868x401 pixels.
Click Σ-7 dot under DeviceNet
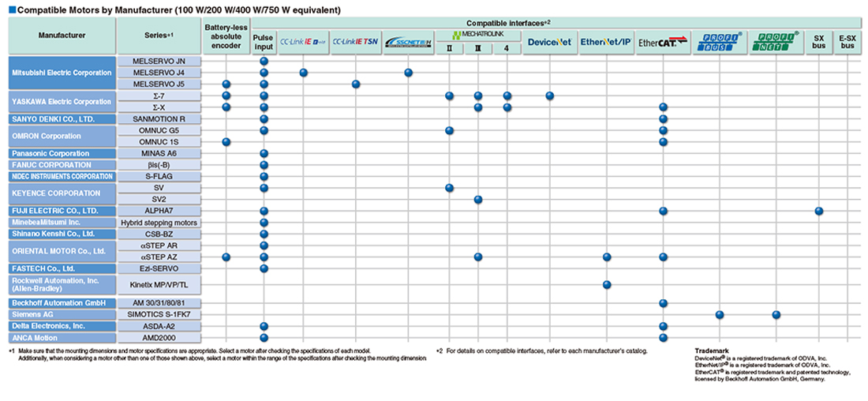(550, 96)
